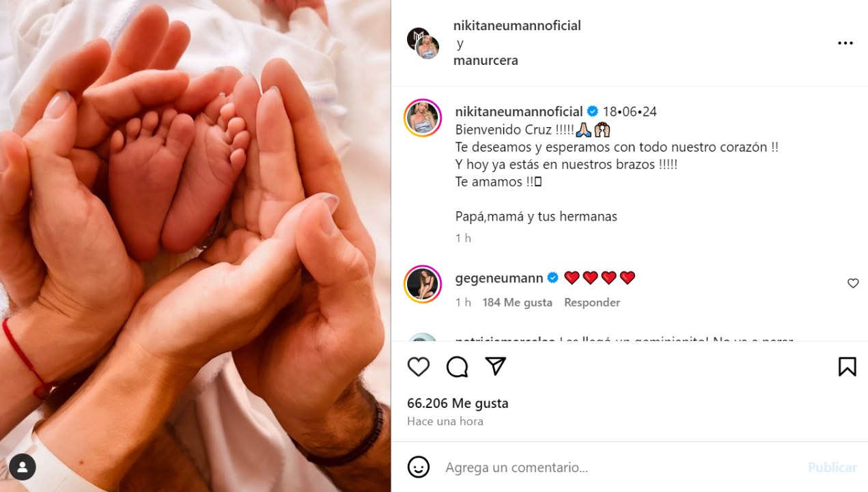Share the post via paper plane icon
Image resolution: width=868 pixels, height=492 pixels.
click(x=495, y=366)
